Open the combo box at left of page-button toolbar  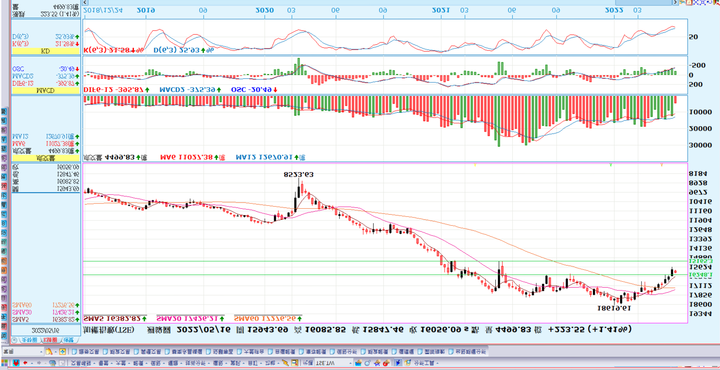(x=22, y=352)
